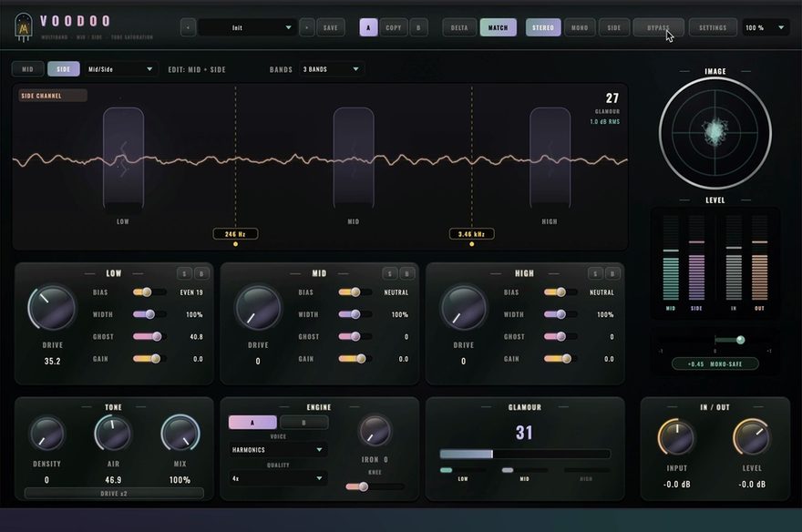Open the Mid/Side mode dropdown

(x=120, y=69)
